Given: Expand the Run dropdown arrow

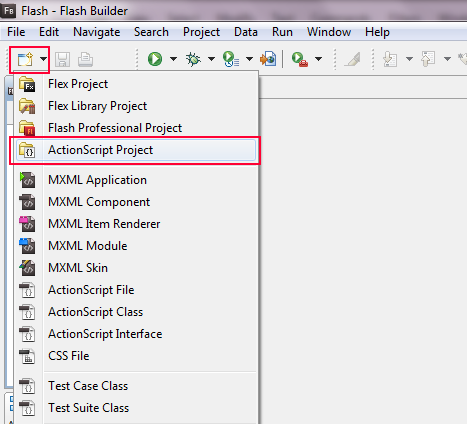Looking at the screenshot, I should click(x=173, y=59).
